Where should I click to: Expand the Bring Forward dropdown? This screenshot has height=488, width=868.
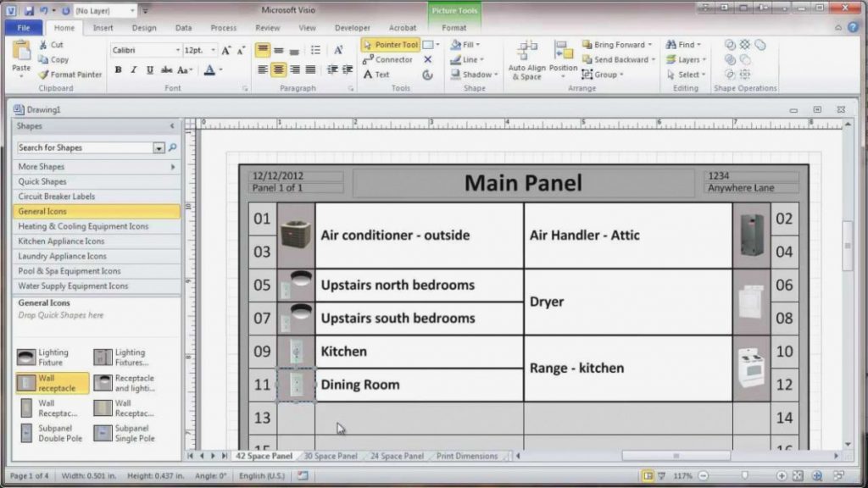point(650,45)
